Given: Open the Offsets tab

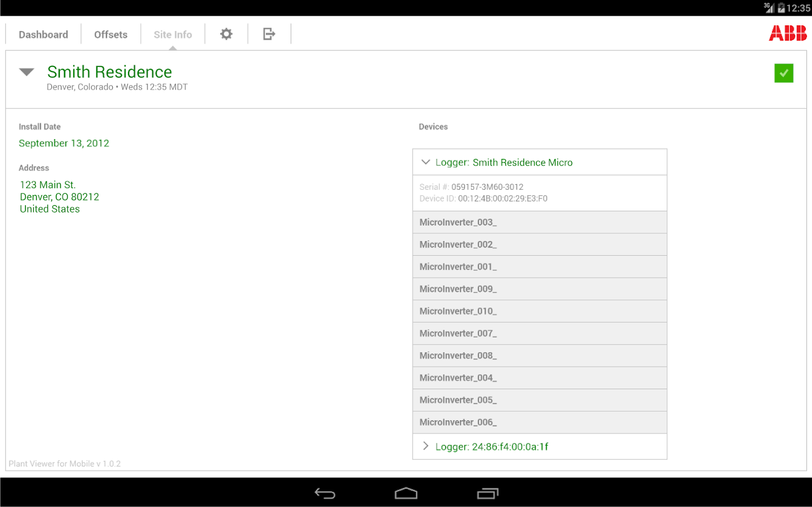Looking at the screenshot, I should [x=110, y=34].
